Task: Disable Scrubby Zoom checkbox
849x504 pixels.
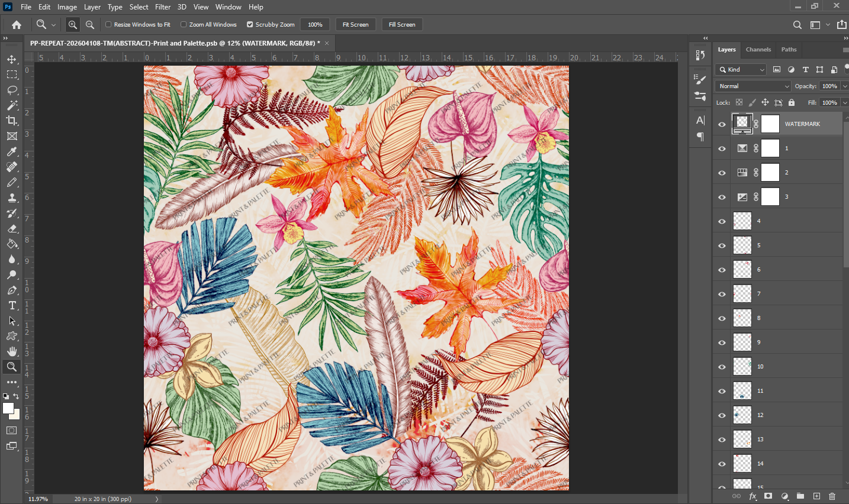Action: pos(250,25)
